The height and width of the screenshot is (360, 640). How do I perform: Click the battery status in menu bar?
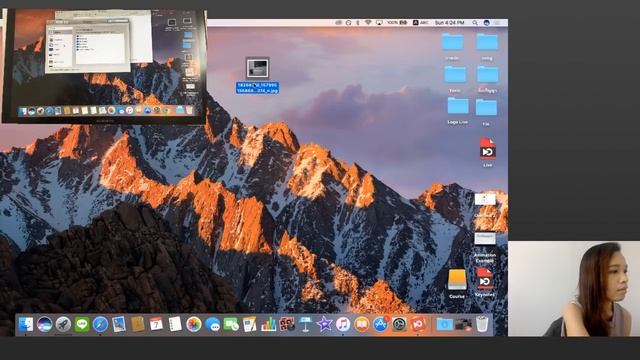(x=397, y=23)
